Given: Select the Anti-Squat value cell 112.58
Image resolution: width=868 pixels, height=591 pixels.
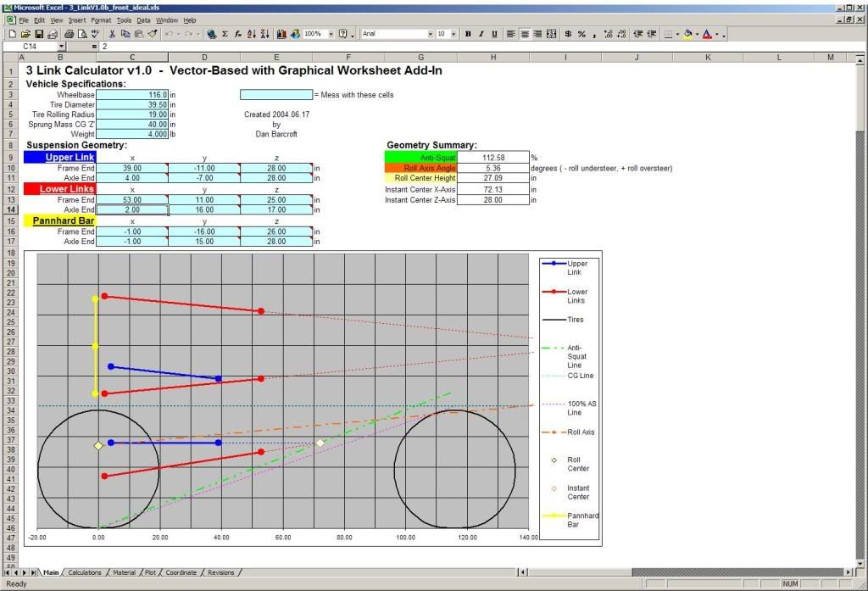Looking at the screenshot, I should pyautogui.click(x=493, y=158).
